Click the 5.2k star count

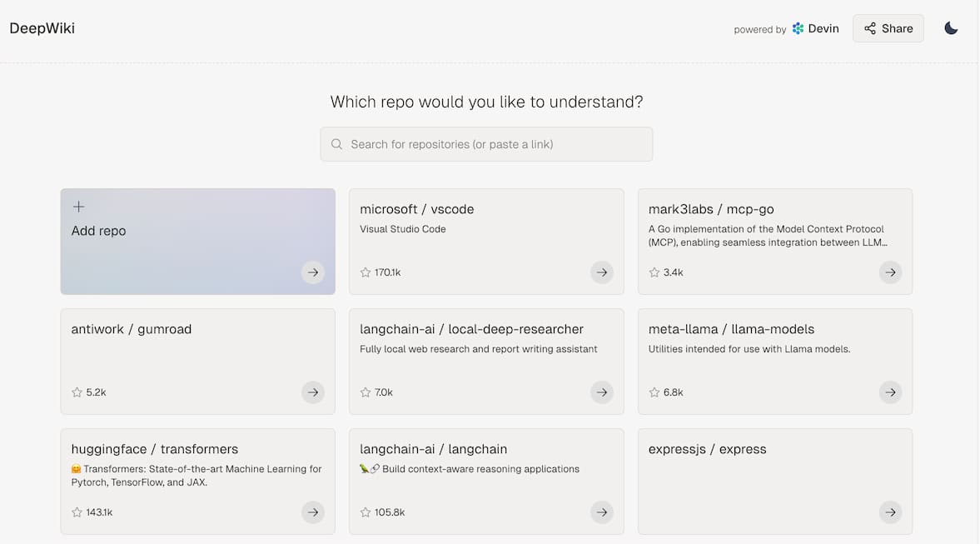click(x=97, y=392)
